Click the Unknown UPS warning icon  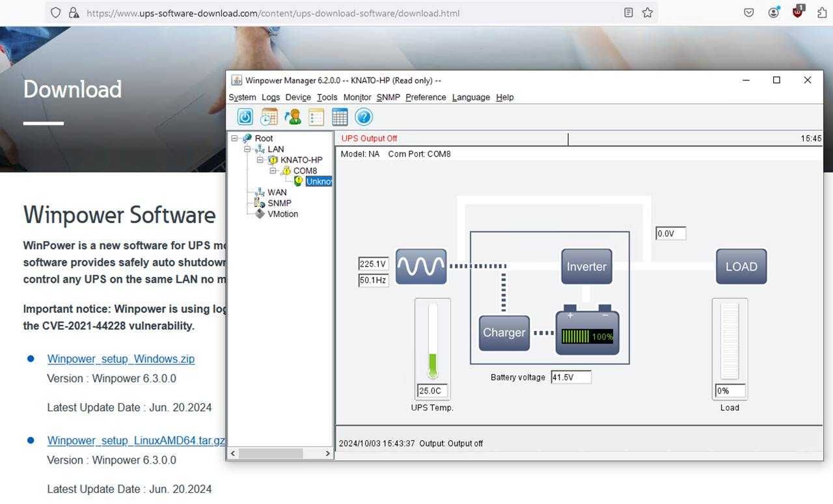click(298, 181)
